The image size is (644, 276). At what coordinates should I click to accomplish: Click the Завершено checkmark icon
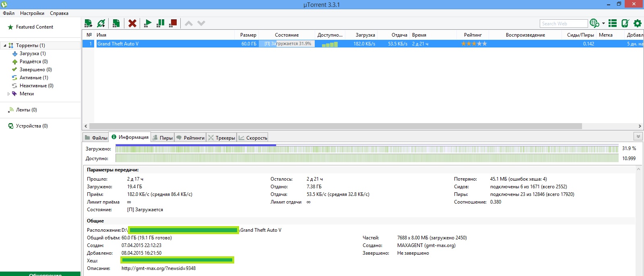pyautogui.click(x=14, y=70)
